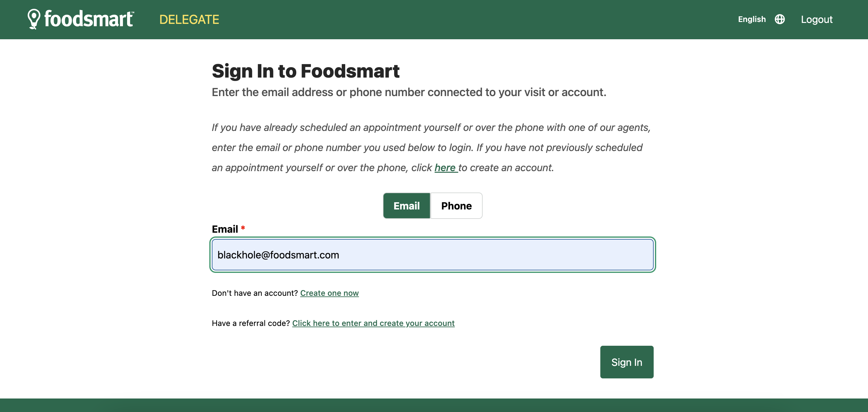This screenshot has width=868, height=412.
Task: Follow the italic "here" account link
Action: pyautogui.click(x=445, y=168)
